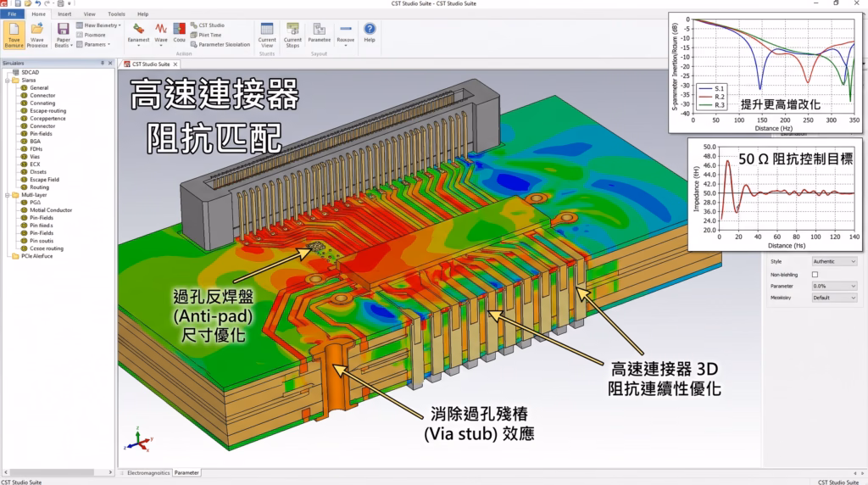Open the Meoiisiory dropdown showing Default

834,298
